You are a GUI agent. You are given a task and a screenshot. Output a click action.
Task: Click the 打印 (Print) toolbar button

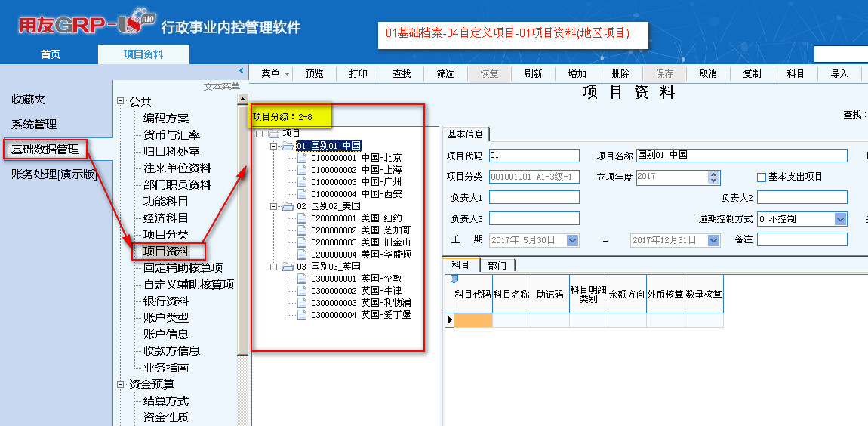click(x=359, y=74)
